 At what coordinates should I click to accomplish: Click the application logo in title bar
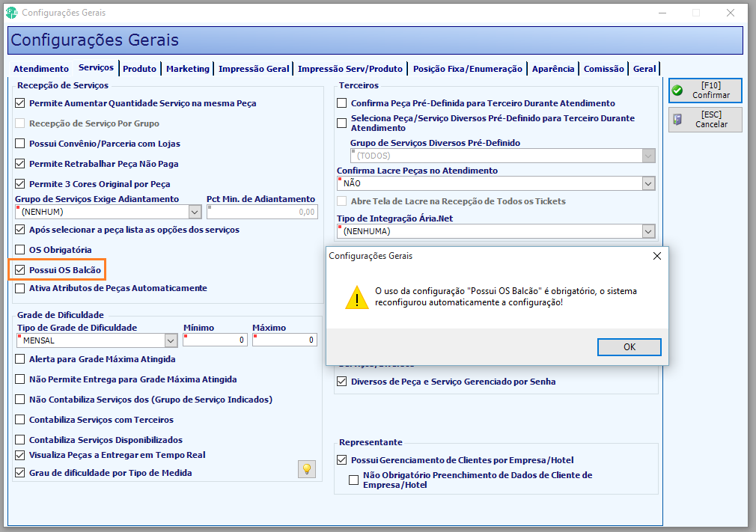[x=11, y=13]
